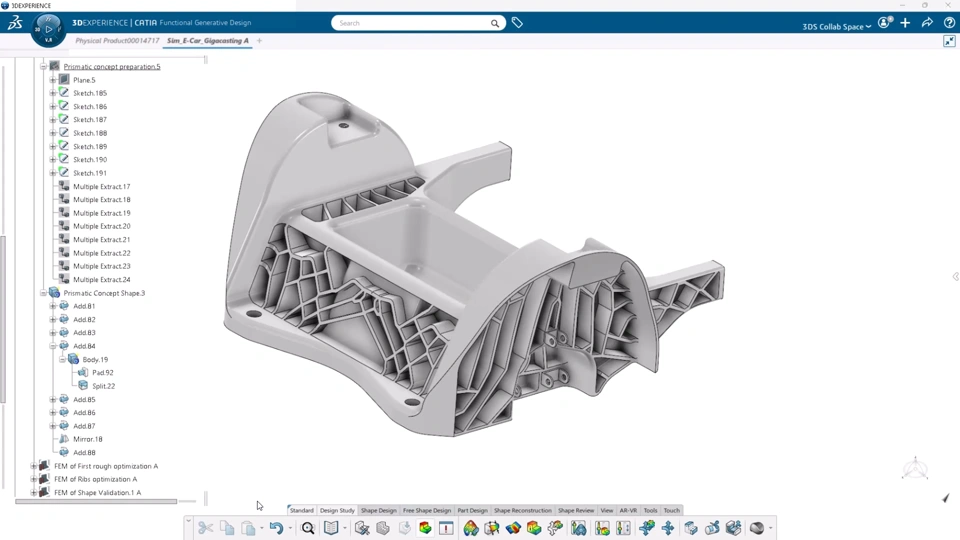Open the 3DS Collab Space dropdown
Viewport: 960px width, 540px height.
coord(836,26)
